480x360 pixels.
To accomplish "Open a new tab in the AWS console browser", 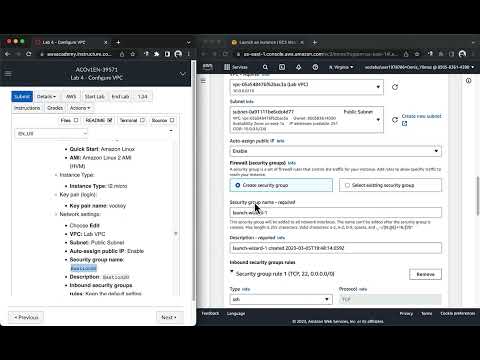I will point(315,42).
